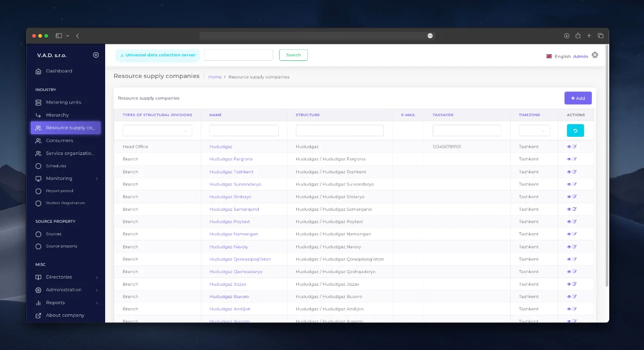Click the browser share icon

click(578, 36)
